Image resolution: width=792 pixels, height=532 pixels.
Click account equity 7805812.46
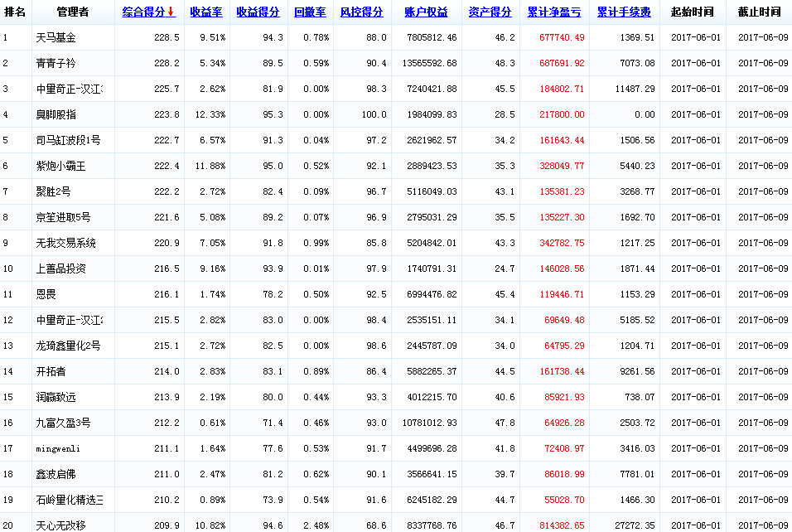click(432, 37)
